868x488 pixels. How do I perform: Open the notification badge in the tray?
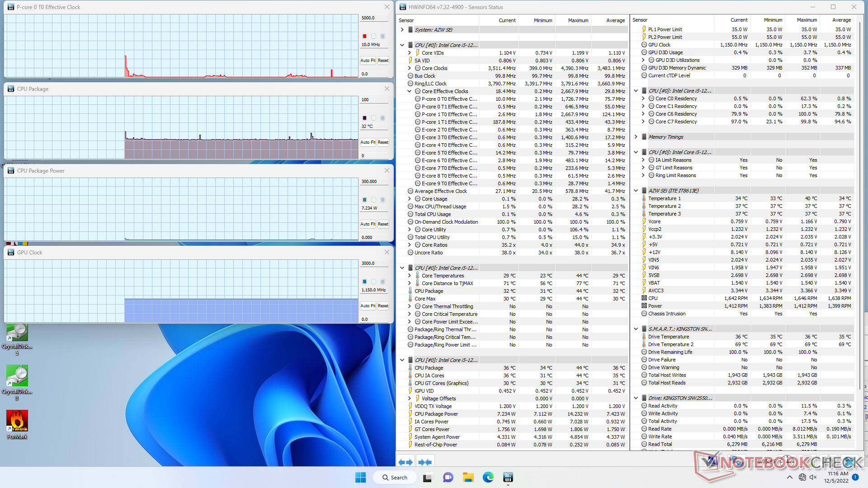coord(855,477)
